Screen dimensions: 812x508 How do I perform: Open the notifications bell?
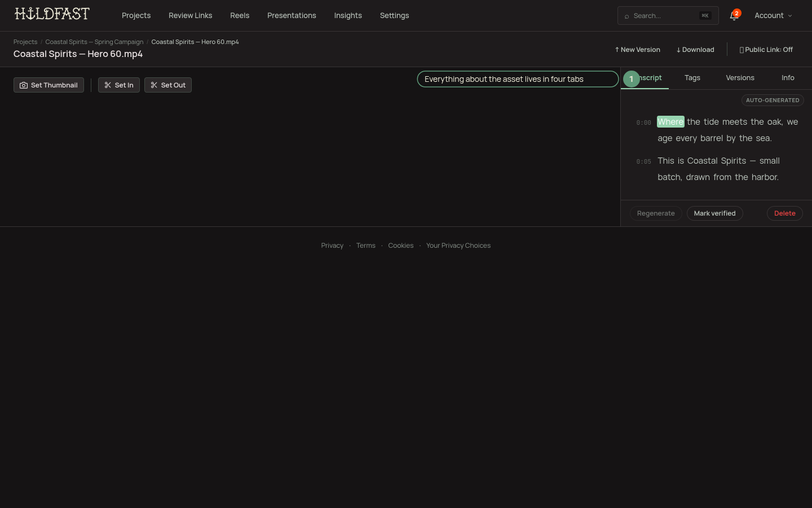click(x=734, y=16)
